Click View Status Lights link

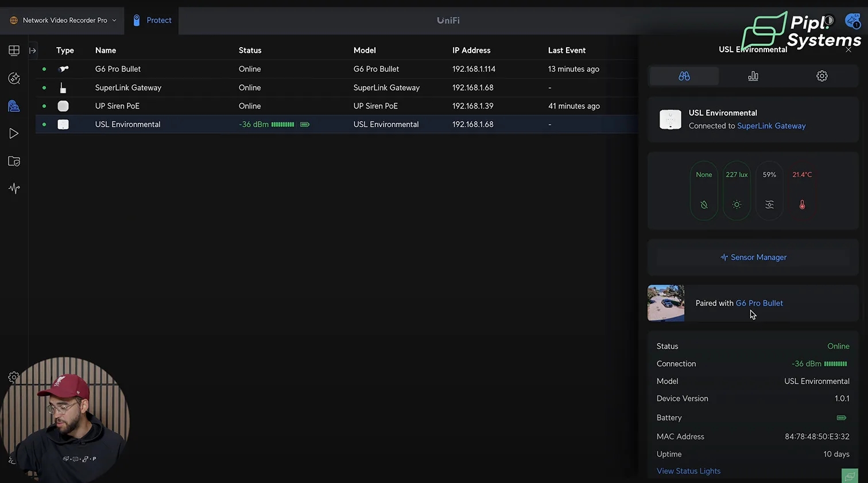click(688, 471)
